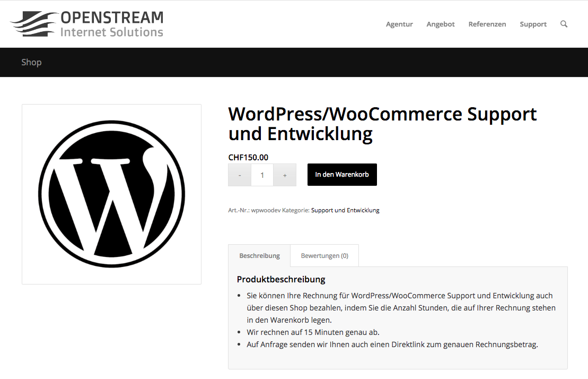Open the search magnifier icon

point(564,24)
